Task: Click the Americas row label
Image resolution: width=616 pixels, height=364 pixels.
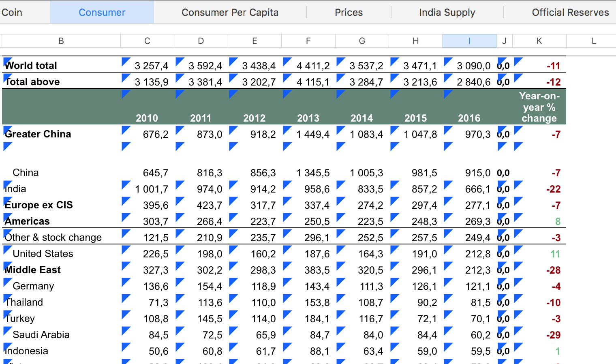Action: [x=27, y=221]
